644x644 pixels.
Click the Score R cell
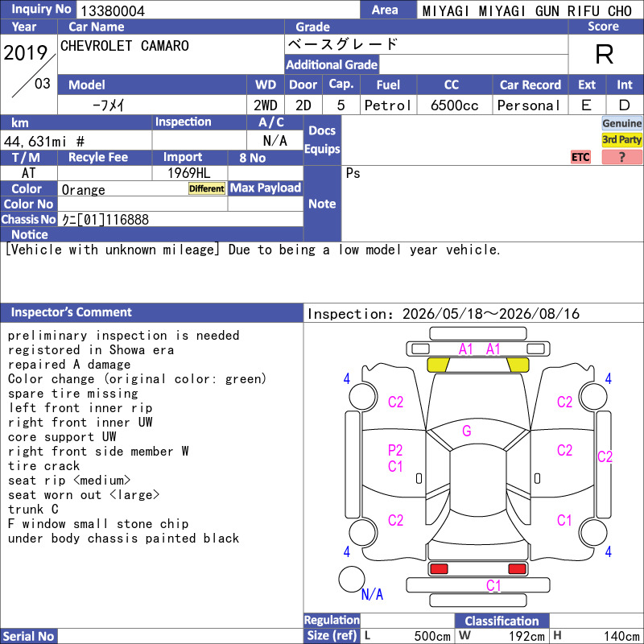[605, 54]
